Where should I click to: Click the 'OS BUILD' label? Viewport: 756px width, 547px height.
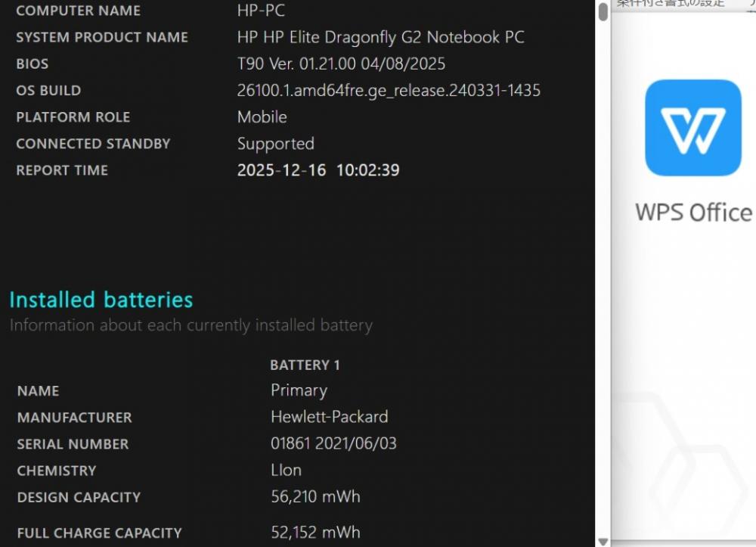48,90
